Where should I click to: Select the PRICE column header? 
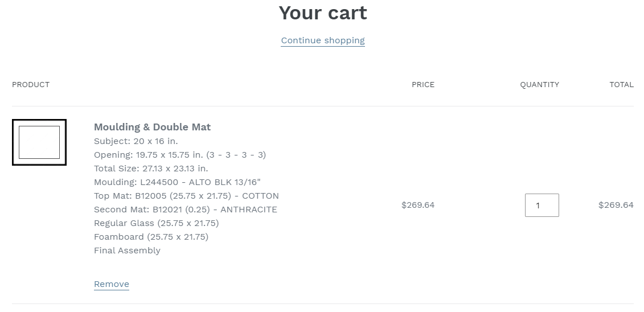coord(423,85)
